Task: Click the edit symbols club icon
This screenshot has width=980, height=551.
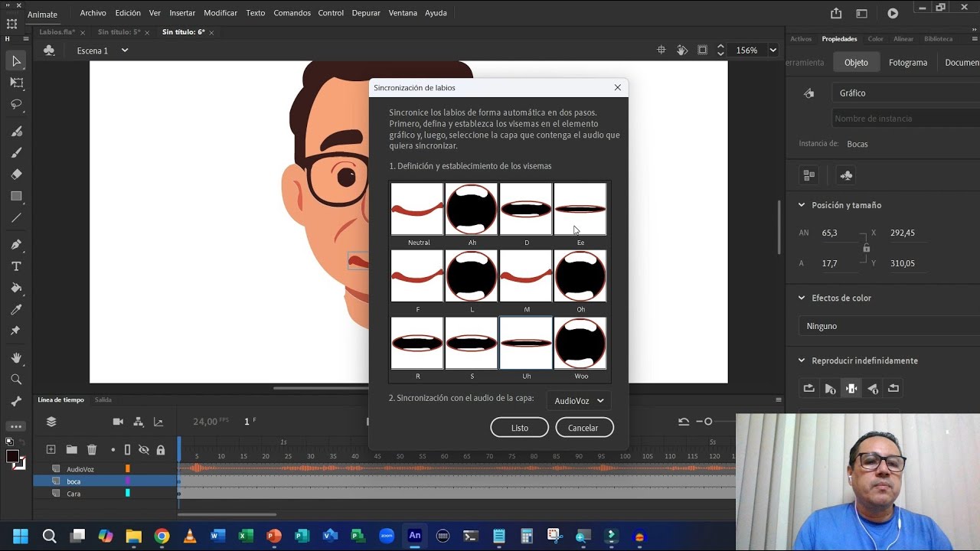Action: coord(49,51)
